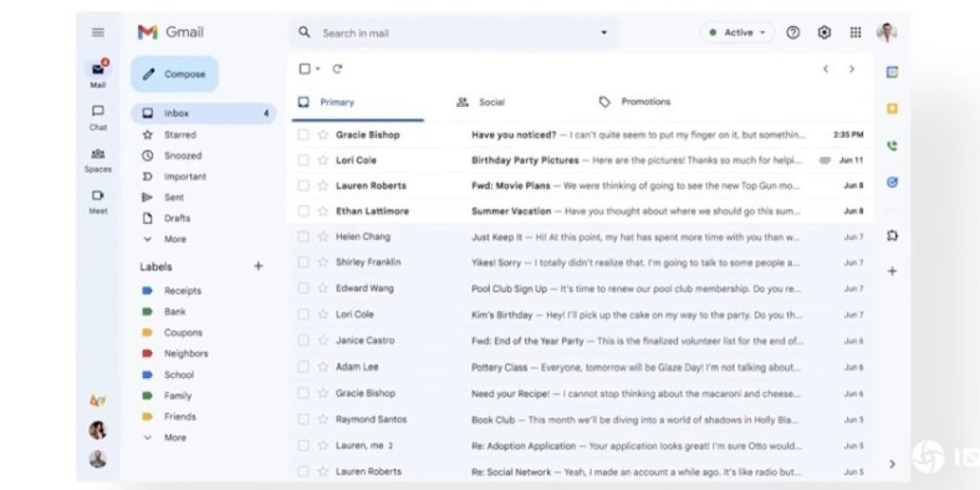Image resolution: width=980 pixels, height=490 pixels.
Task: Open the Settings gear icon
Action: [x=824, y=33]
